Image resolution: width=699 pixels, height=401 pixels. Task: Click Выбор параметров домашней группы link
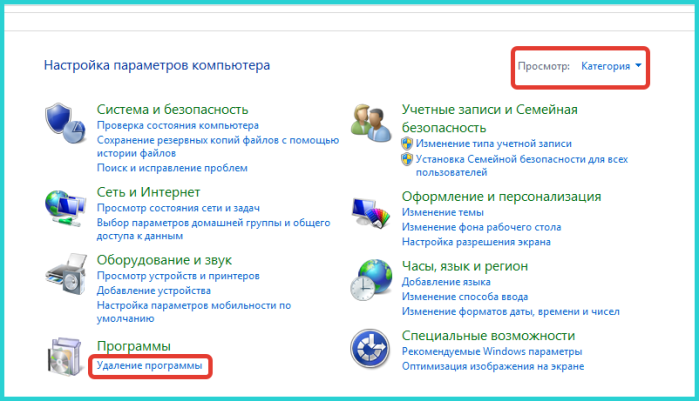(214, 229)
